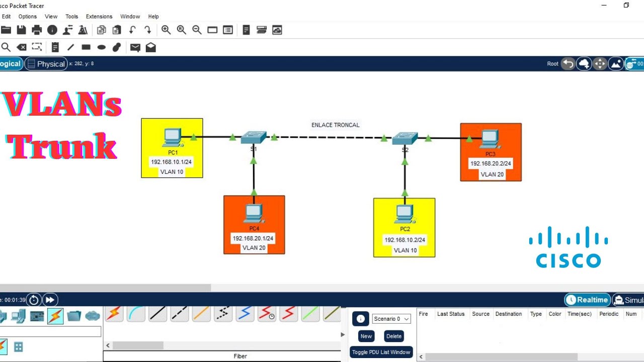
Task: Choose the automatic connection lightning cable
Action: pos(114,314)
